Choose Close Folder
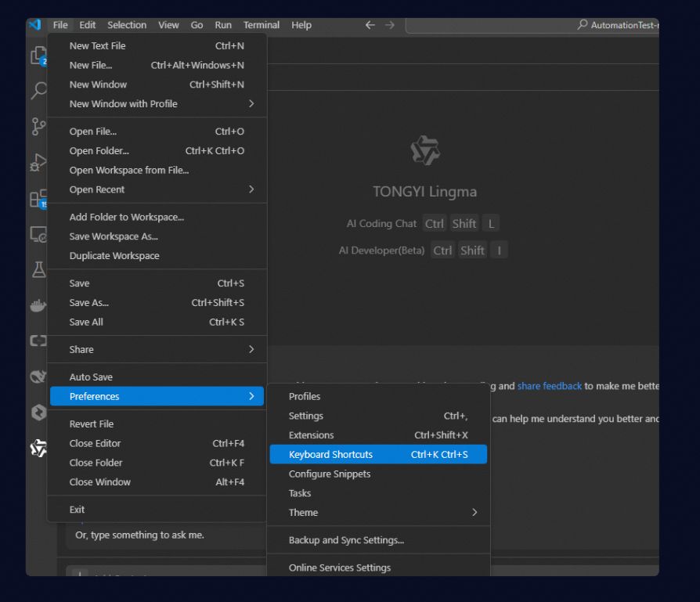The image size is (700, 602). pyautogui.click(x=157, y=463)
